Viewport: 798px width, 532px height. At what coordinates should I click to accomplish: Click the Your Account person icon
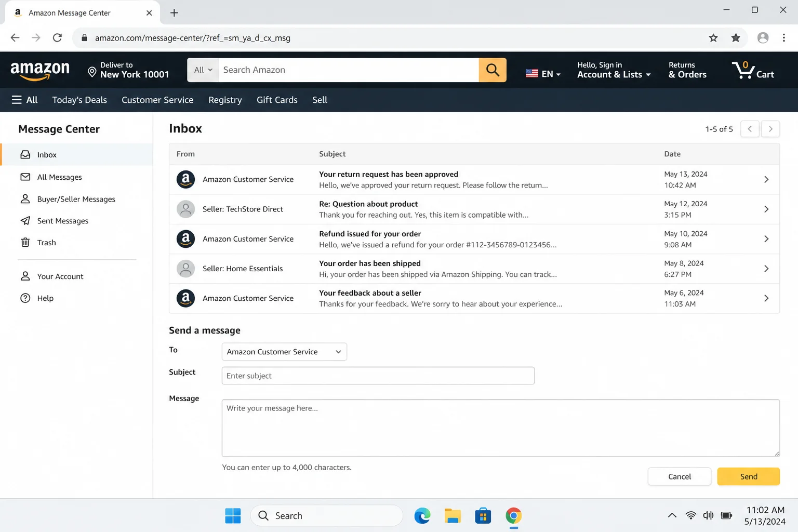pyautogui.click(x=25, y=276)
